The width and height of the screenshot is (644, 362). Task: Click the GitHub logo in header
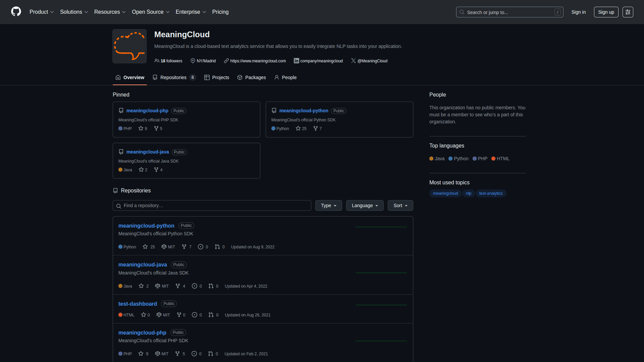click(16, 12)
